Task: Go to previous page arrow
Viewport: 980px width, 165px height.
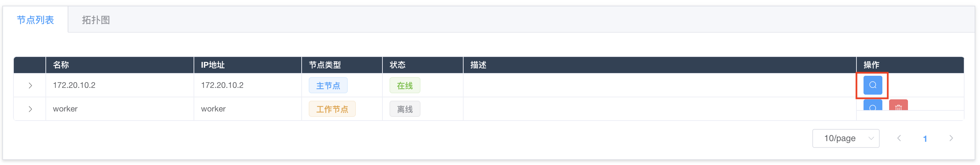Action: pyautogui.click(x=899, y=138)
